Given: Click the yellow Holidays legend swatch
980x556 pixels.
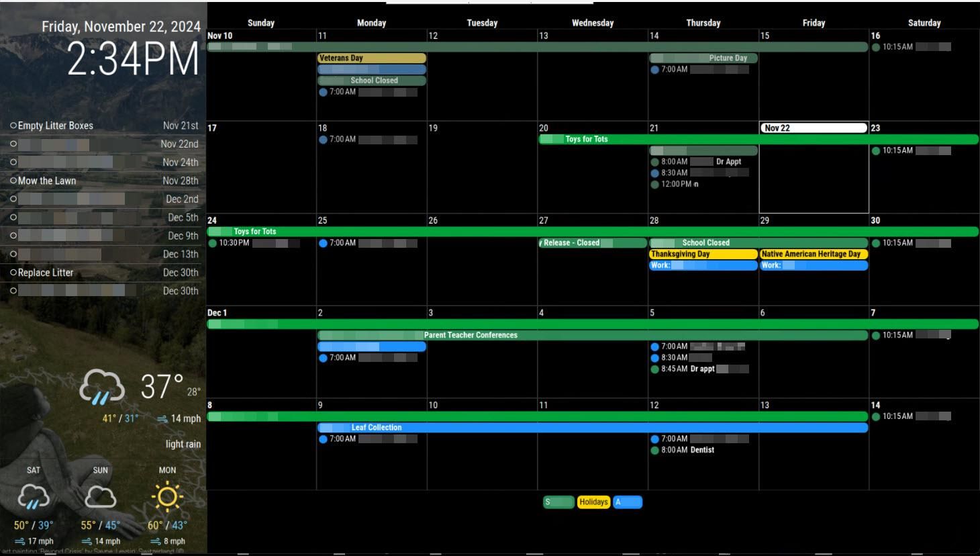Looking at the screenshot, I should (593, 502).
